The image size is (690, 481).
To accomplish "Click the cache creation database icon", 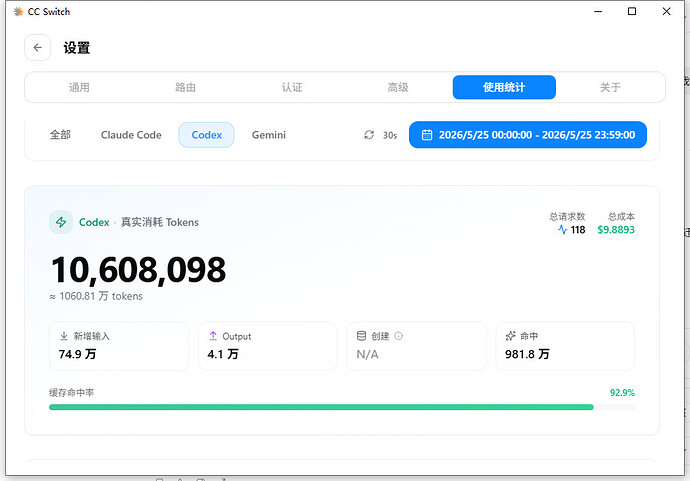I will (361, 336).
